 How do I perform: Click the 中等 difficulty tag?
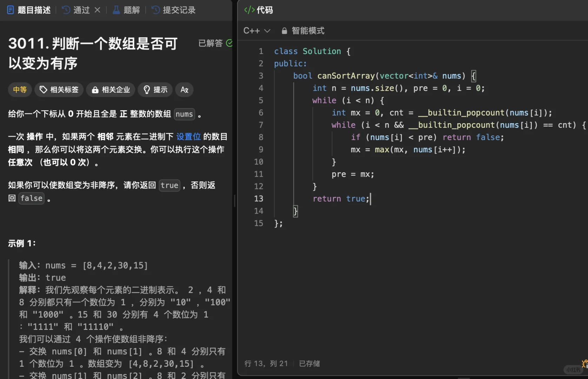20,90
